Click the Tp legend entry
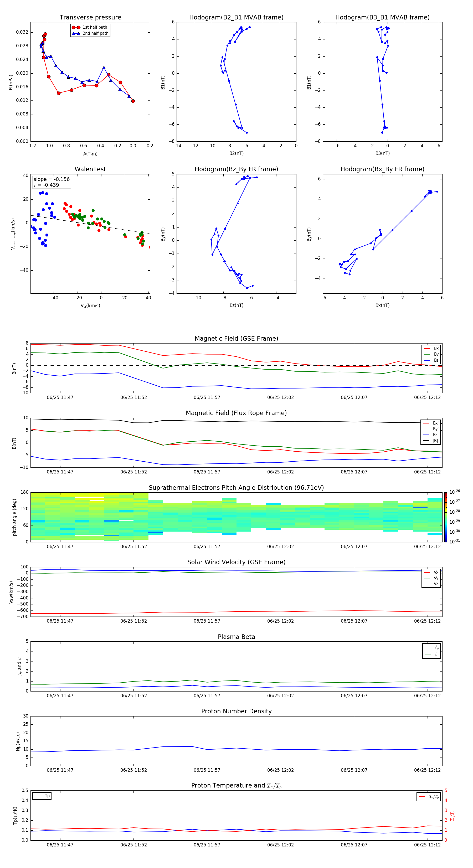473x868 pixels. pyautogui.click(x=42, y=796)
